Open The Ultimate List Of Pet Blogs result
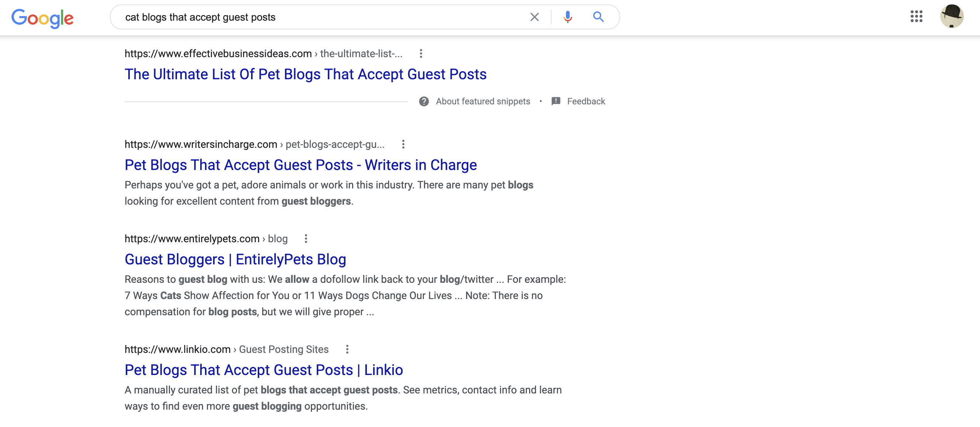Screen dimensions: 980x427 [x=306, y=74]
